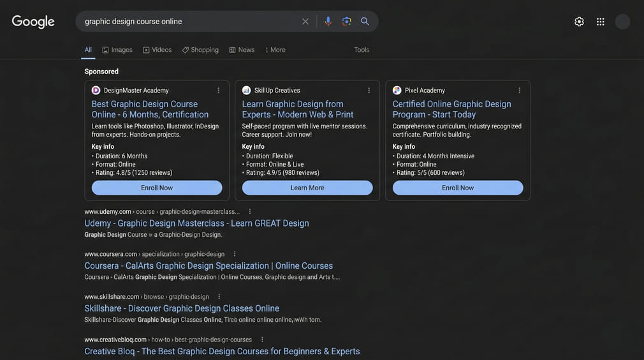
Task: Open Skillshare Discover Graphic Design Classes result
Action: [182, 308]
